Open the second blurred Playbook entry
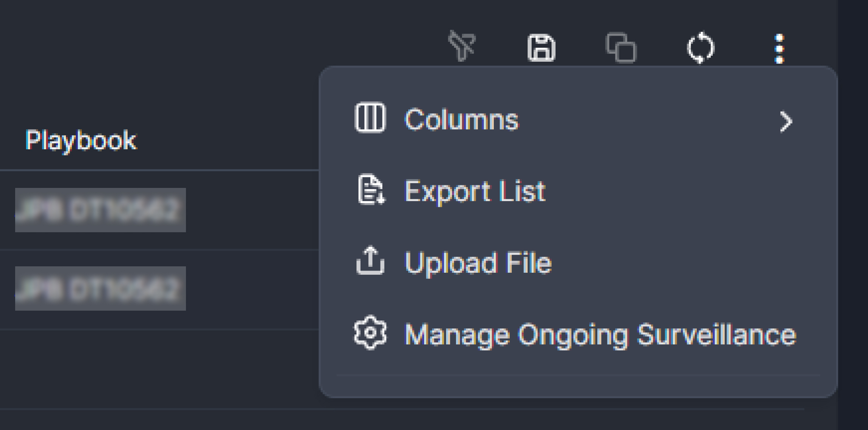 100,289
